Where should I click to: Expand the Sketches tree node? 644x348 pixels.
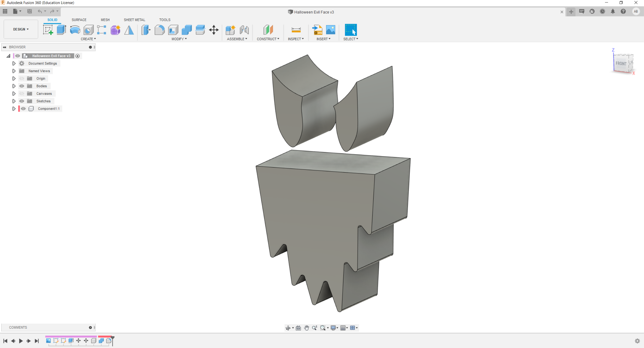14,101
